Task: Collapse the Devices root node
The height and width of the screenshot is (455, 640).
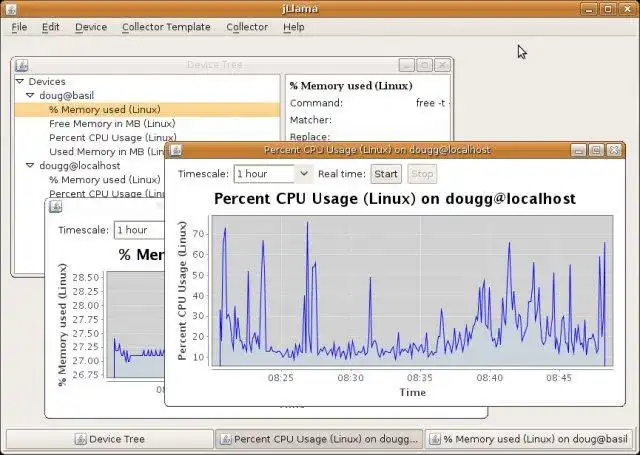Action: (20, 81)
